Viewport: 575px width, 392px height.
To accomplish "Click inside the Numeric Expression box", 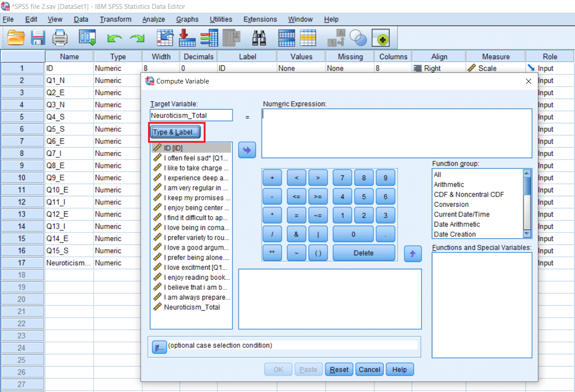I will coord(397,133).
